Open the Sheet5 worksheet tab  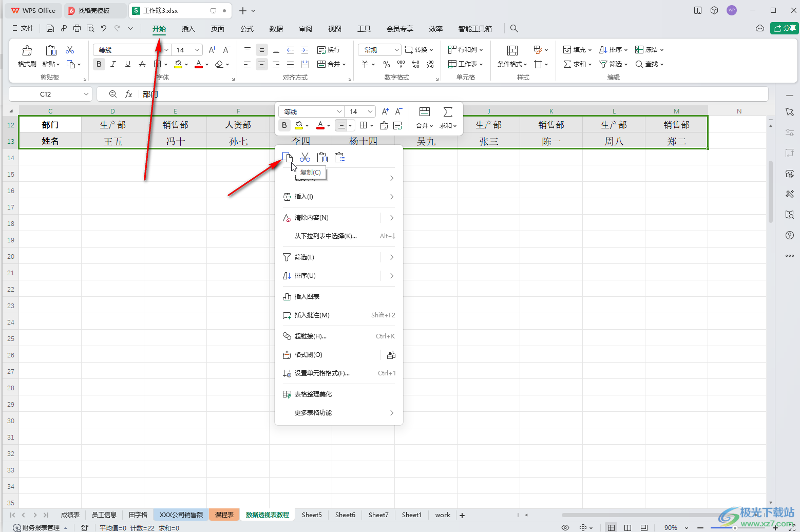(x=312, y=515)
